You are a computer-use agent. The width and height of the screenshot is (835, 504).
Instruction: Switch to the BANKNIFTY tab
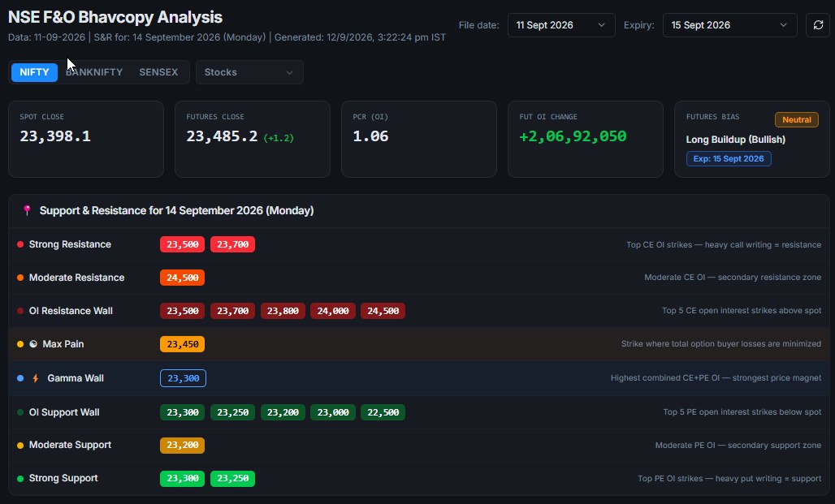pos(94,72)
